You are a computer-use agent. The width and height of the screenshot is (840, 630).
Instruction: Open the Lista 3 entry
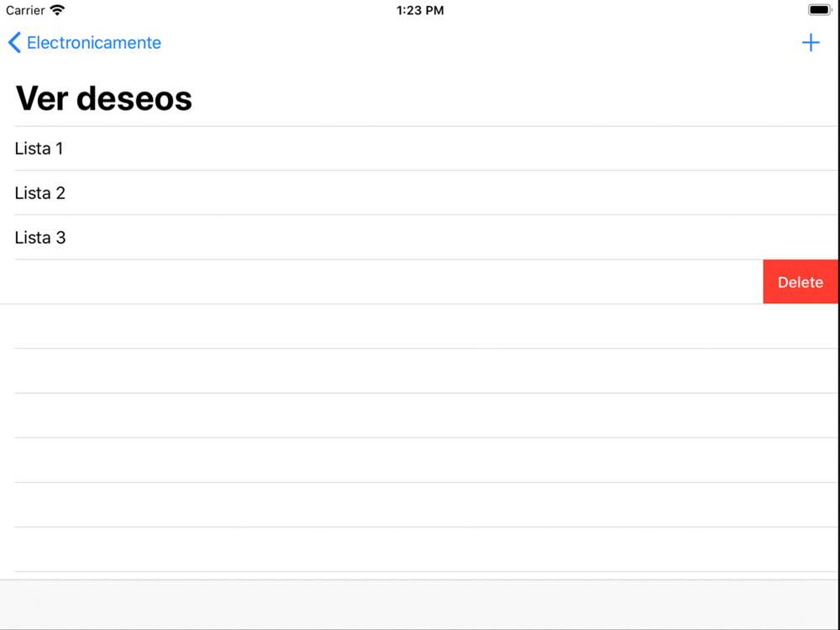click(x=420, y=238)
